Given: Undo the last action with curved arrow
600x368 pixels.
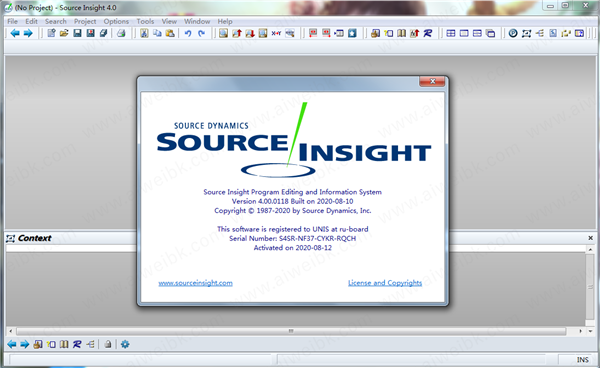Looking at the screenshot, I should tap(188, 33).
